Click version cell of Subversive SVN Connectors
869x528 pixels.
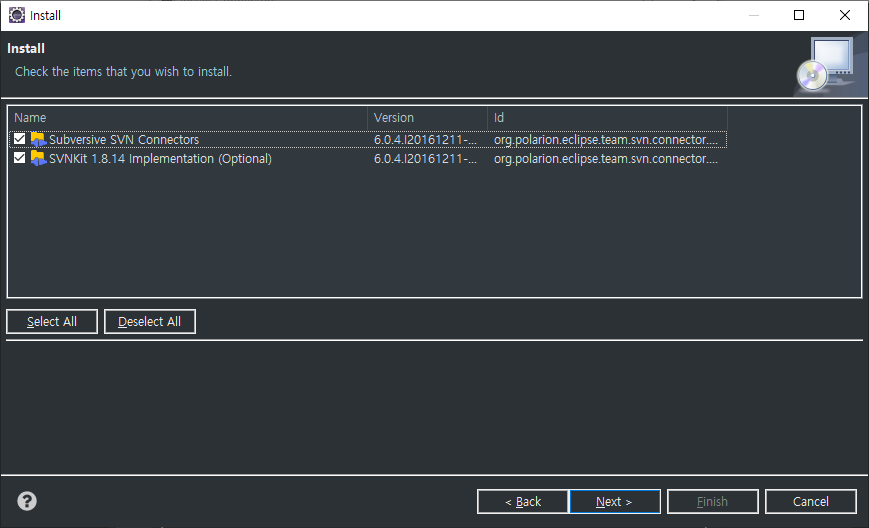click(x=425, y=140)
